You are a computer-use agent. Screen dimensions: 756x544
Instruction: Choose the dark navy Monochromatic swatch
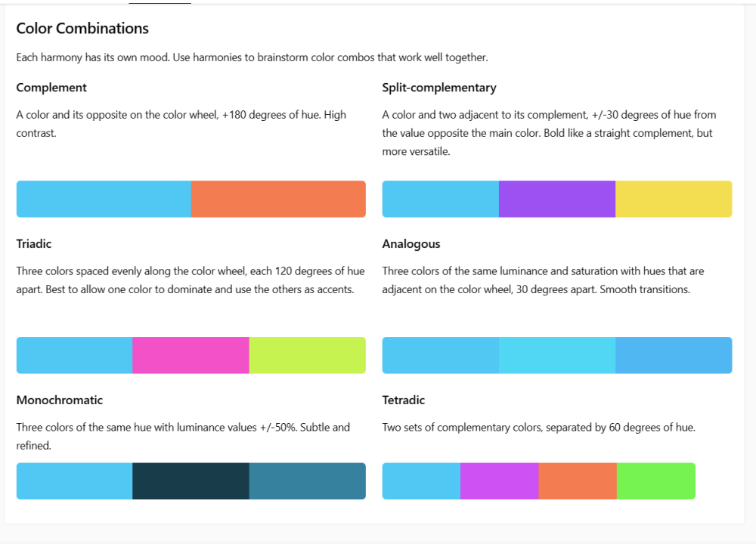click(x=191, y=481)
